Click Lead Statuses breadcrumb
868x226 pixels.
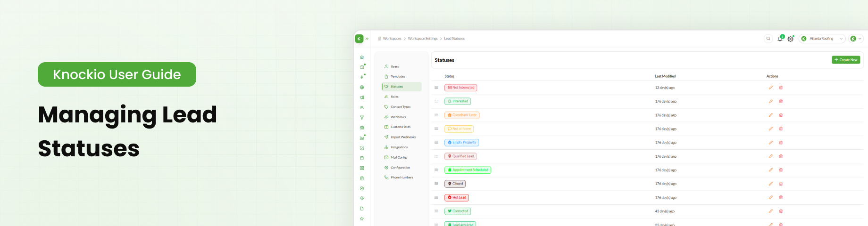click(x=454, y=39)
